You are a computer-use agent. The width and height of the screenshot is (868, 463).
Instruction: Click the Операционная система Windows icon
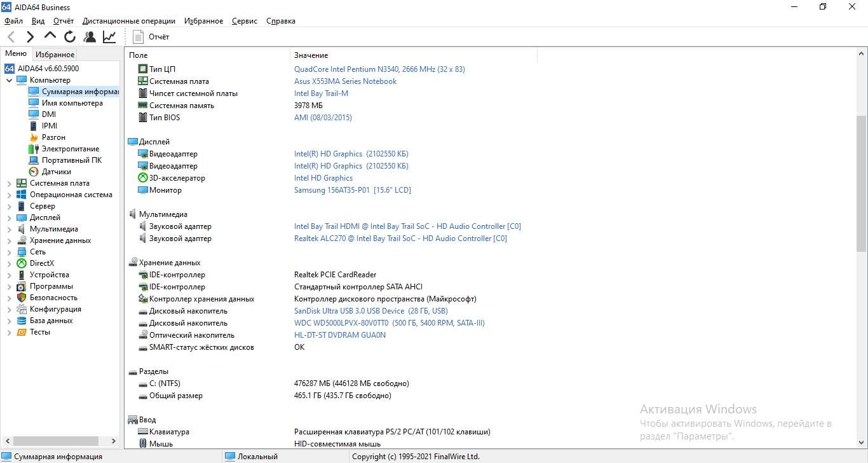(22, 195)
